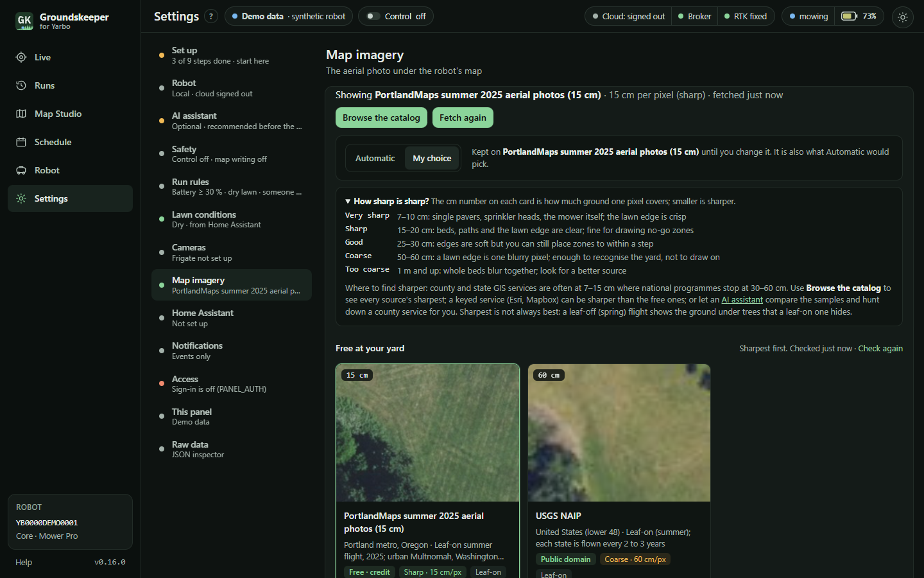Click the battery 73% indicator
The width and height of the screenshot is (924, 578).
coord(859,16)
